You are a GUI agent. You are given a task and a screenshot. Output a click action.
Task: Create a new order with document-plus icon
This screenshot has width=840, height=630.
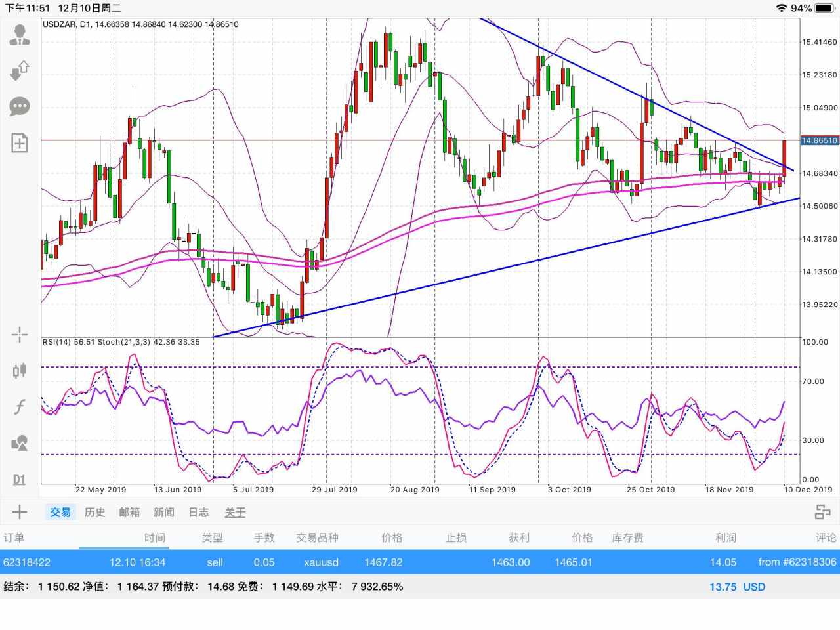pos(20,142)
